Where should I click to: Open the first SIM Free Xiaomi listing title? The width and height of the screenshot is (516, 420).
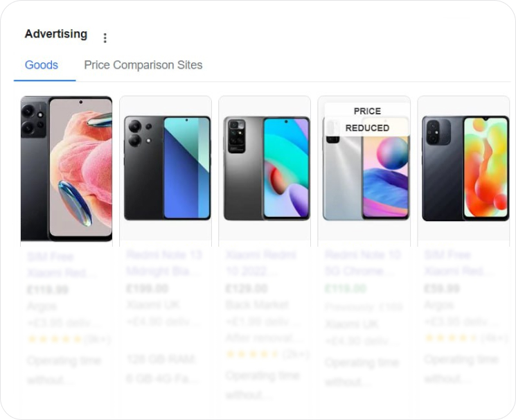[61, 265]
